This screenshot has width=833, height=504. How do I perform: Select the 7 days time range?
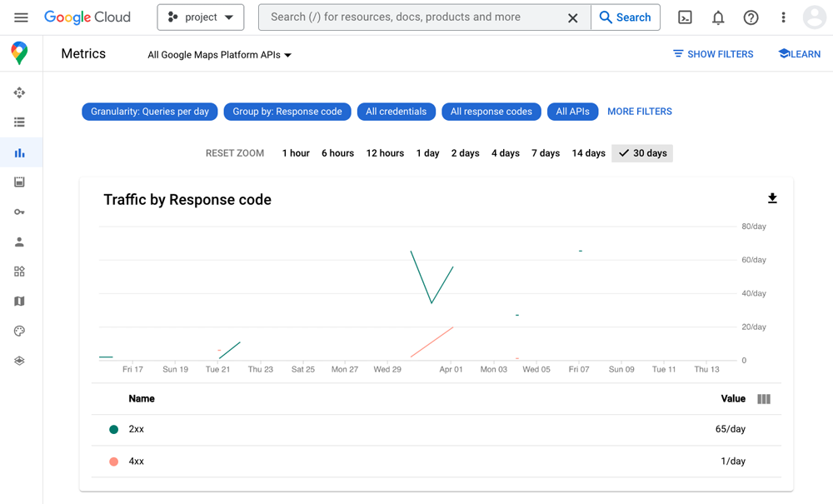[x=546, y=153]
